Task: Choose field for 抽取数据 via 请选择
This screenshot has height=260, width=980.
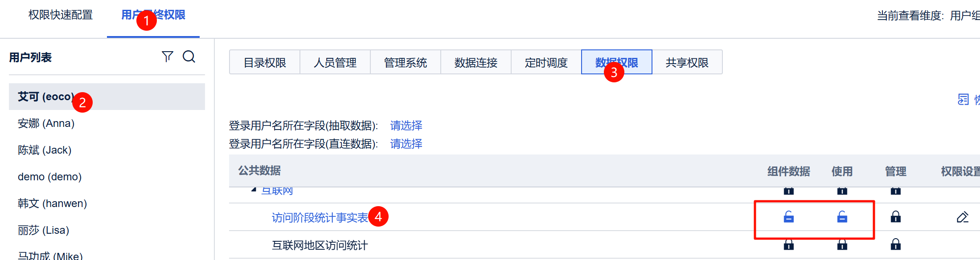Action: pos(406,126)
